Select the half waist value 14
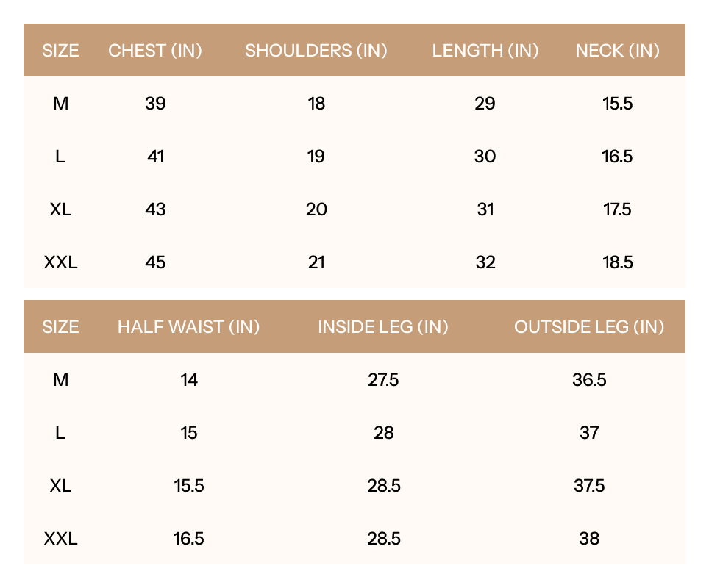709x588 pixels. [189, 380]
